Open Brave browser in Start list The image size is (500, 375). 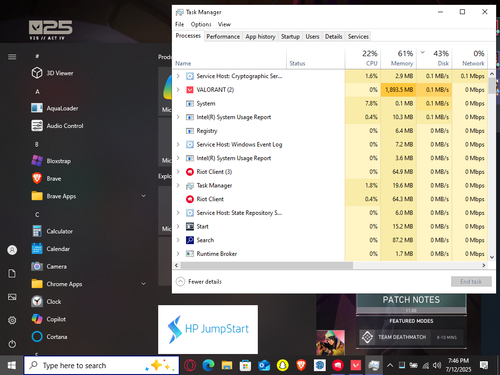(46, 179)
